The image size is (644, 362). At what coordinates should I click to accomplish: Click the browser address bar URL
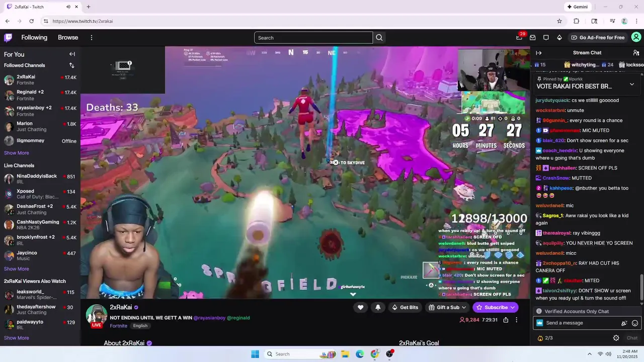tap(83, 21)
